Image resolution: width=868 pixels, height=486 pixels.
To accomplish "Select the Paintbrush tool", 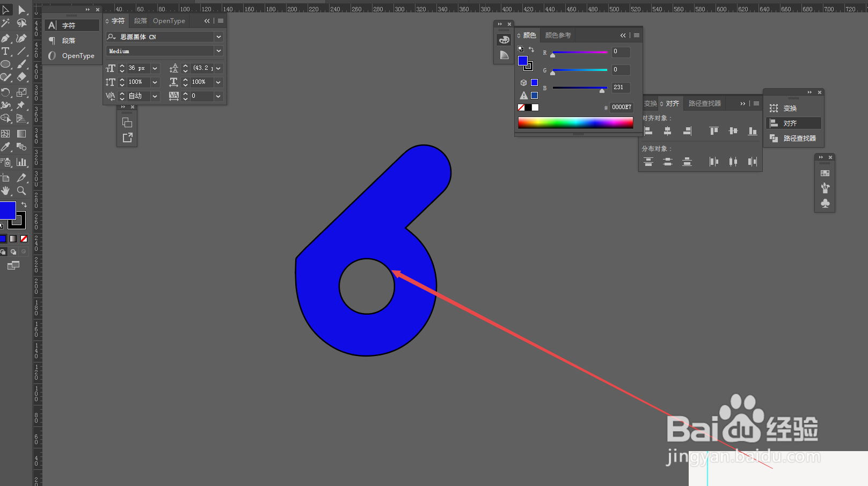I will click(x=21, y=64).
